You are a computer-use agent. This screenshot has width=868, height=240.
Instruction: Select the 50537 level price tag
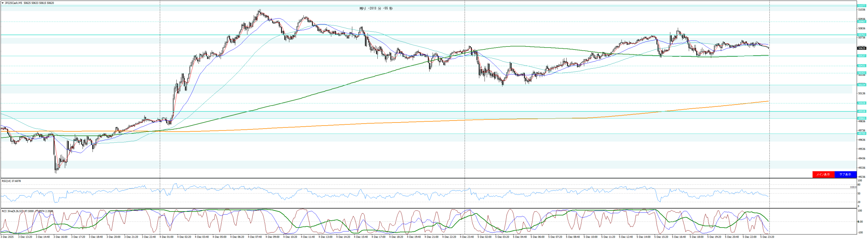coord(861,56)
